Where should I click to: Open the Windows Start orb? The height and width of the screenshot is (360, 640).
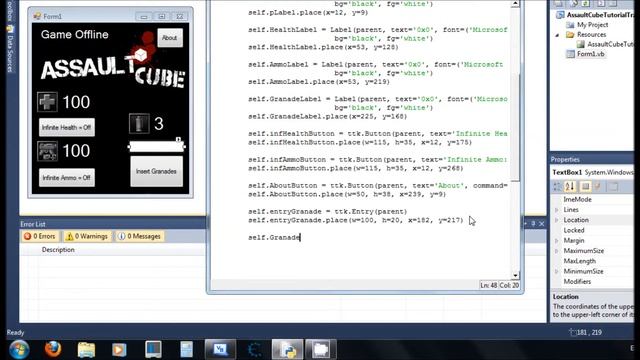[19, 349]
